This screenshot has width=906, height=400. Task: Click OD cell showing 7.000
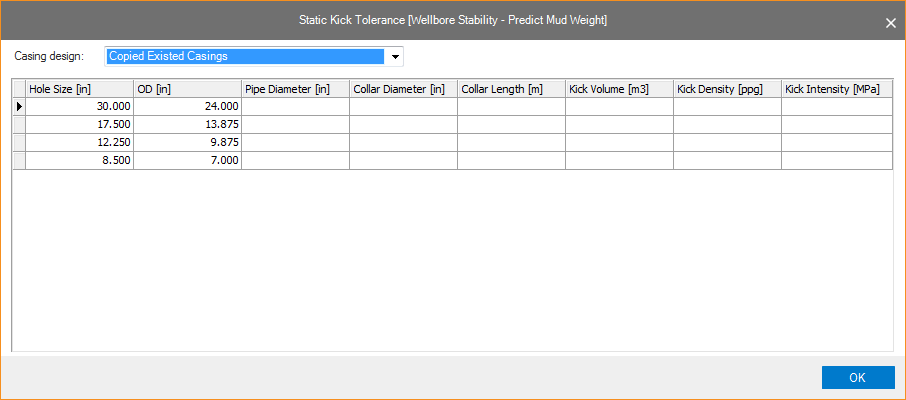pyautogui.click(x=187, y=160)
